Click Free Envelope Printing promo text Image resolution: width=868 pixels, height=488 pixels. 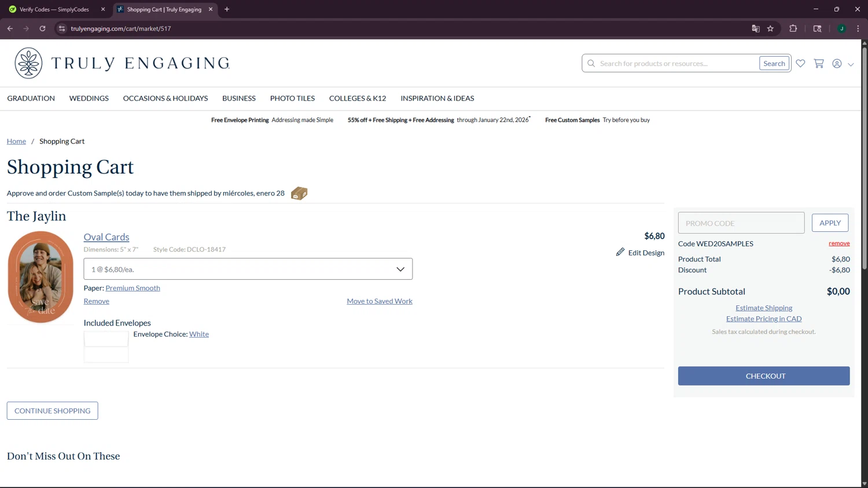tap(272, 120)
